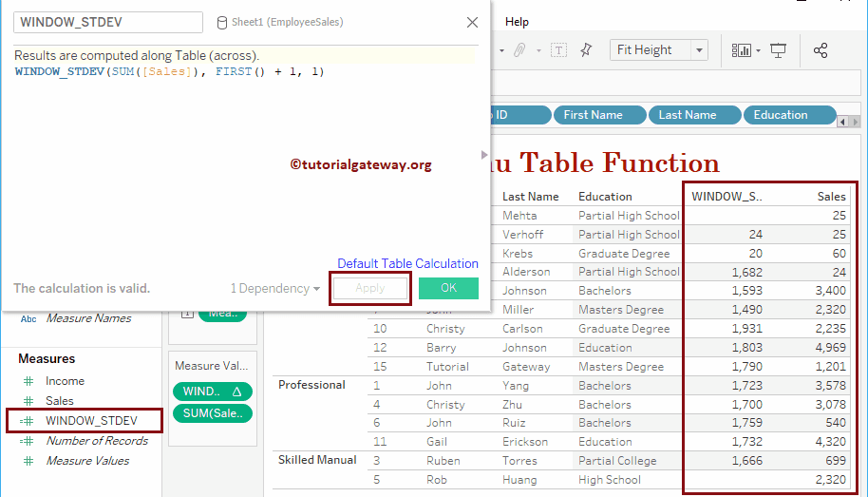Click the WINDOW_S.. column header

[726, 196]
